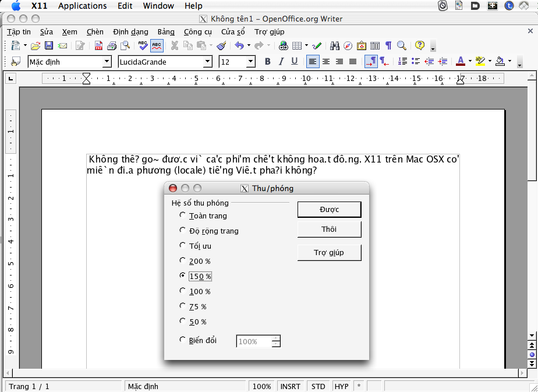Apply Bold formatting

pyautogui.click(x=268, y=61)
